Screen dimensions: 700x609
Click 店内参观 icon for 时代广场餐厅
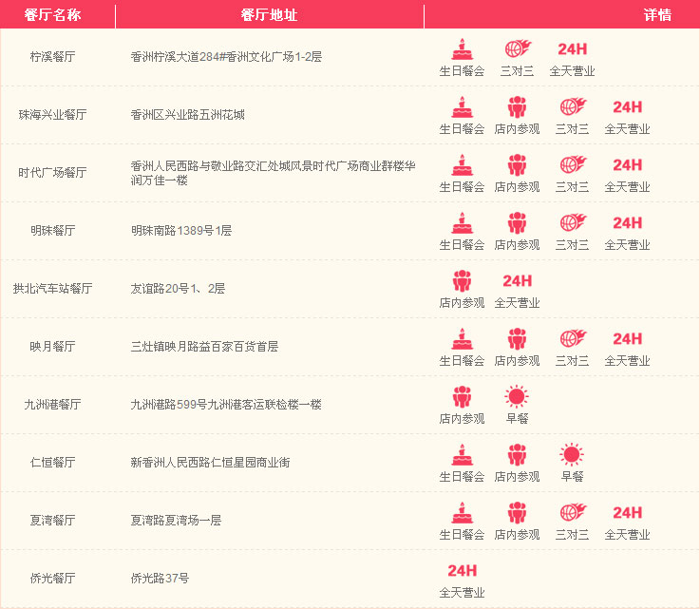tap(517, 165)
